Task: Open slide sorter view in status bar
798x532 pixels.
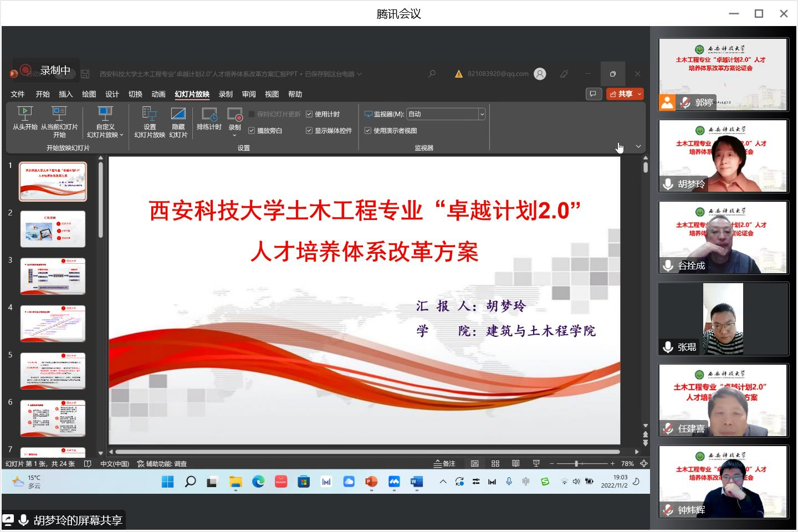Action: pos(495,463)
